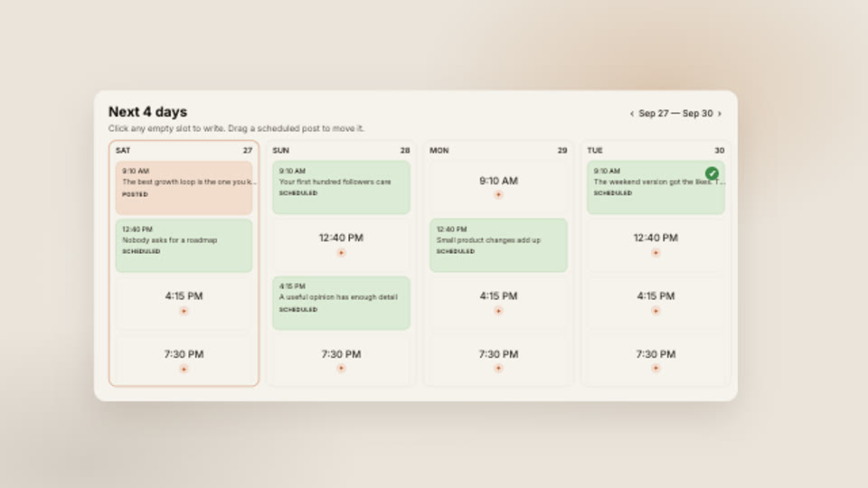Click the Monday 7:30 PM time label

[x=498, y=354]
